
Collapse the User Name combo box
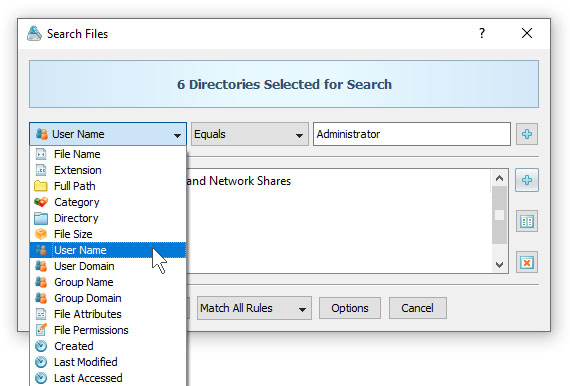(108, 134)
